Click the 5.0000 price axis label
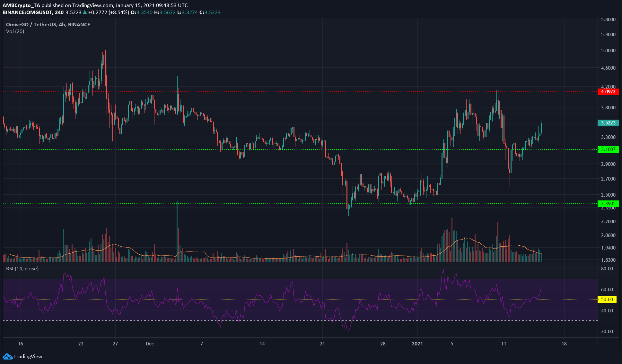 608,51
